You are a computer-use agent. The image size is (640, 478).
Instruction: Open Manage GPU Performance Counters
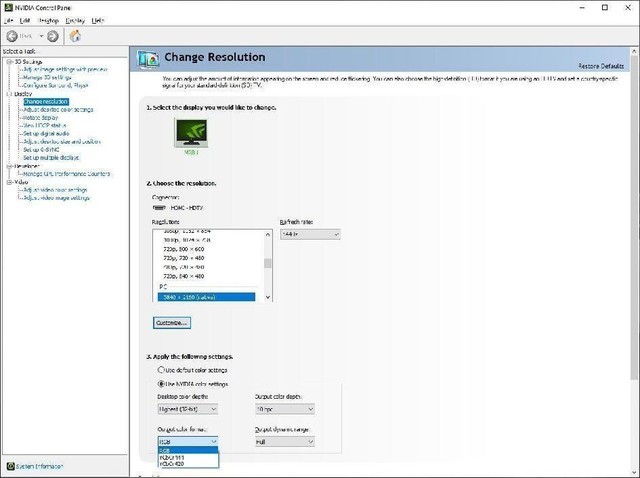[67, 174]
